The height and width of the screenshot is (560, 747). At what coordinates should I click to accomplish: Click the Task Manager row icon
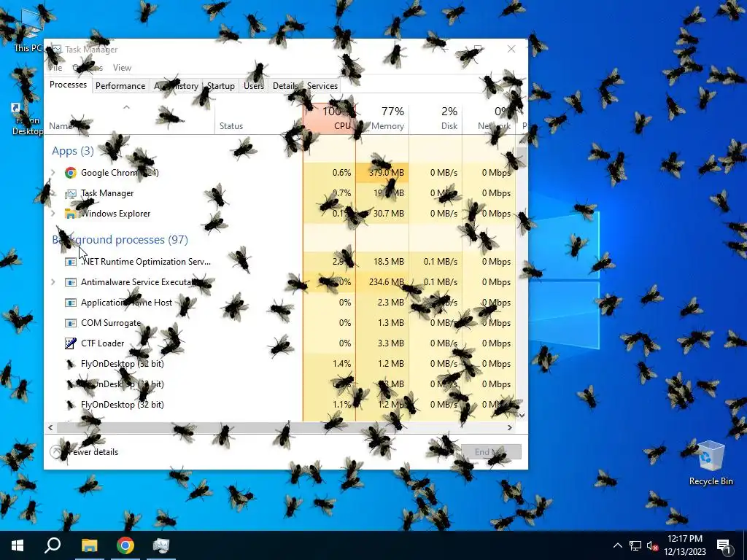pos(71,192)
